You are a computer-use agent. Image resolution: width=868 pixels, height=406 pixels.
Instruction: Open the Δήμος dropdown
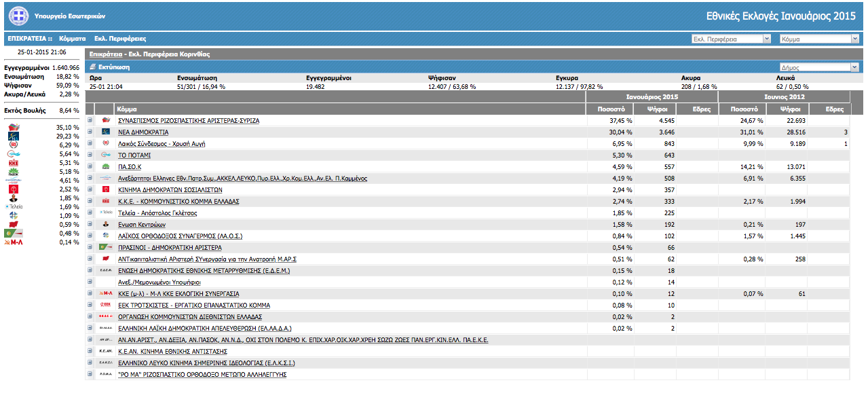(820, 67)
